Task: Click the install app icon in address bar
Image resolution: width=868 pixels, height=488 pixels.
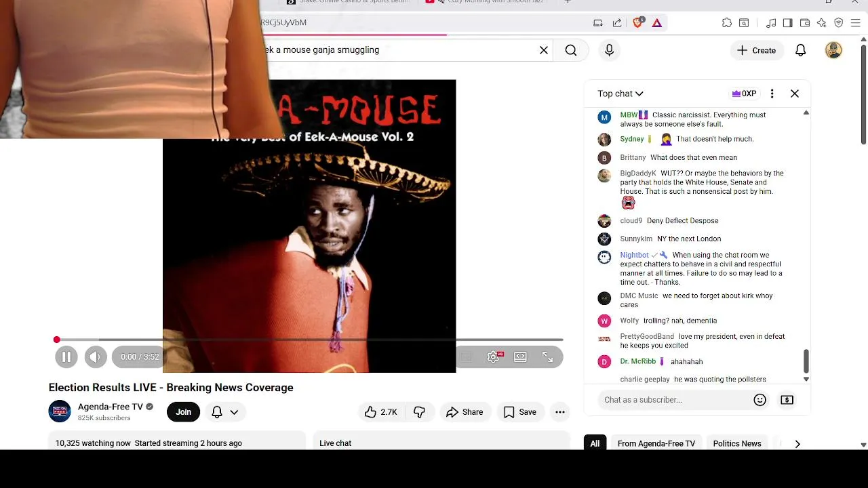Action: point(598,22)
